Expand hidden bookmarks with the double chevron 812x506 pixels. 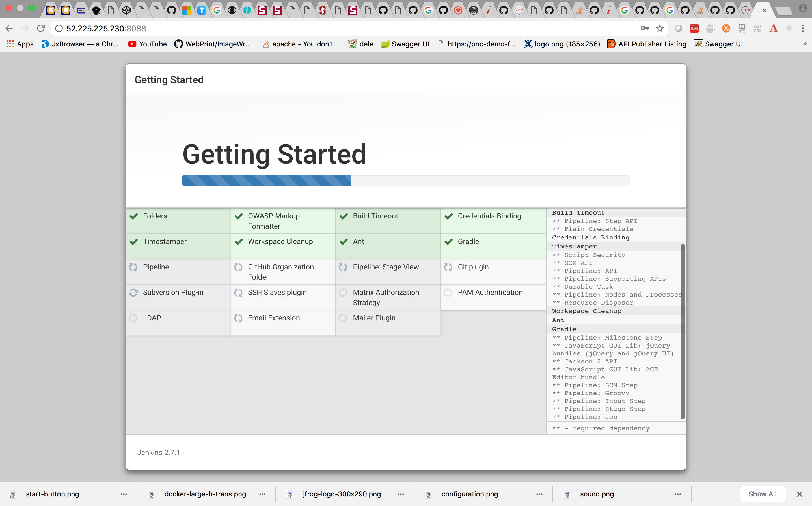tap(805, 44)
